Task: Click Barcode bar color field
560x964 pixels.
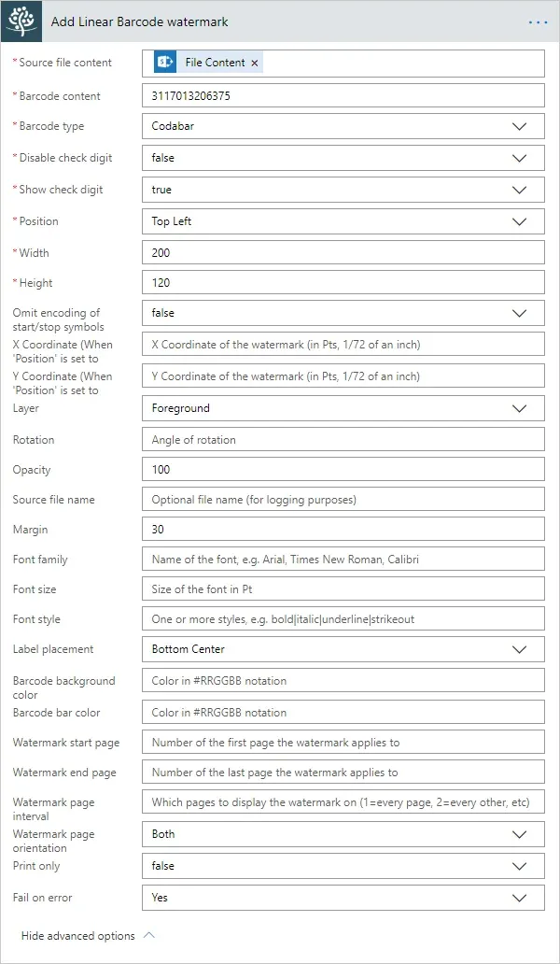Action: tap(343, 713)
